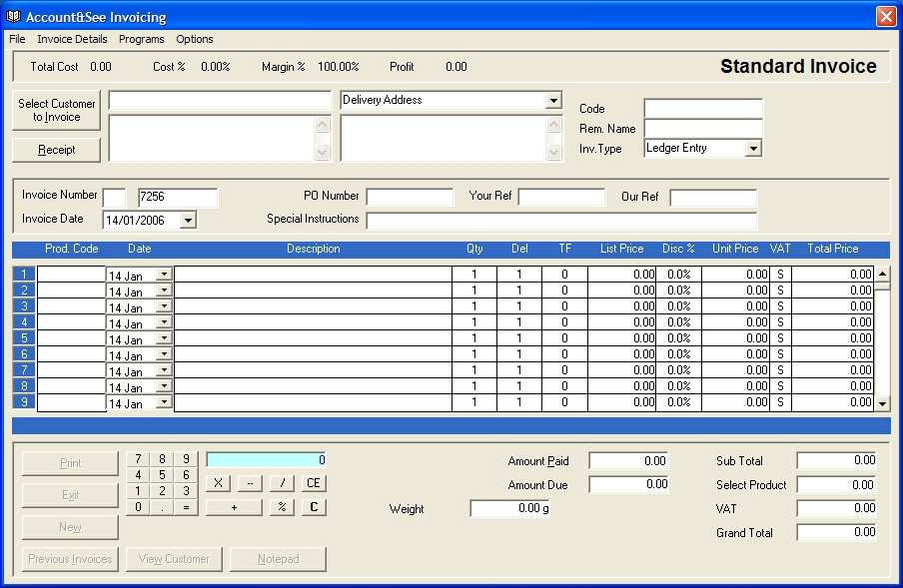Click the Your Ref input field
The height and width of the screenshot is (588, 903).
point(561,198)
